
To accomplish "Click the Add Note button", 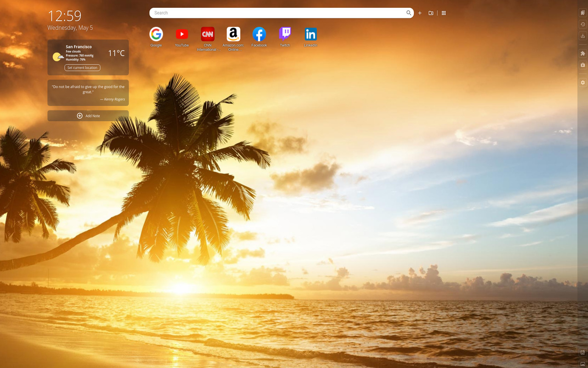I will pos(88,115).
